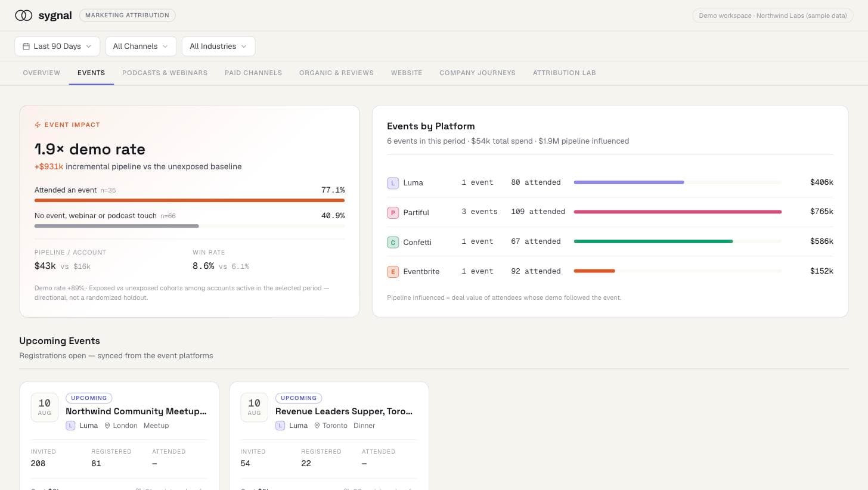
Task: Open the Attribution Lab tab
Action: (x=565, y=73)
